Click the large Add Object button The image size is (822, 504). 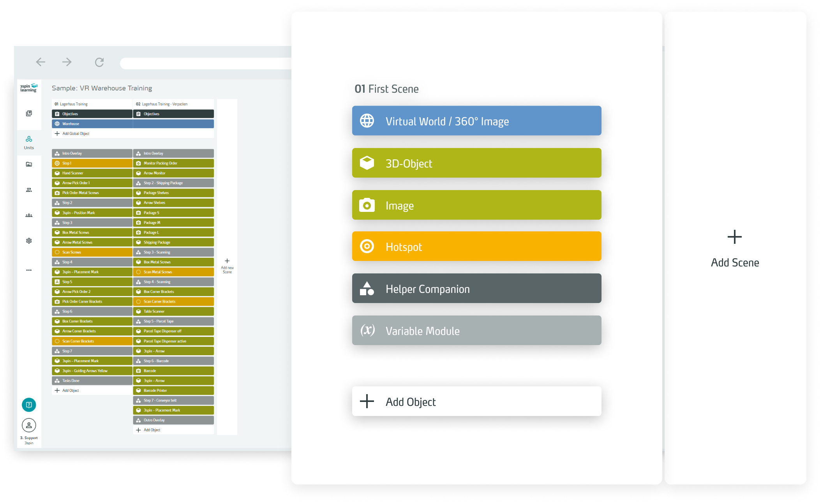[x=476, y=402]
